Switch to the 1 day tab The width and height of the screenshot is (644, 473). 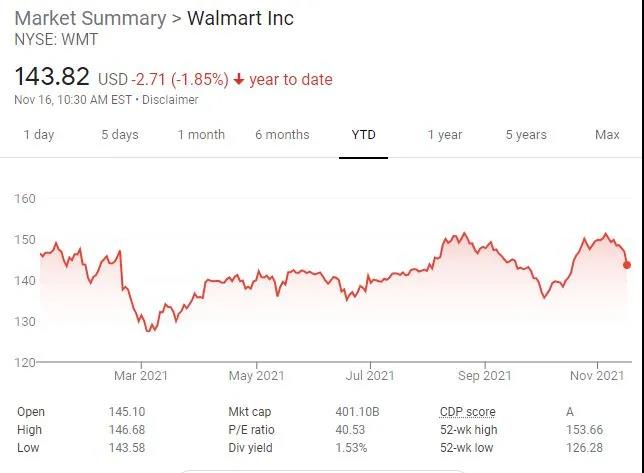click(x=39, y=135)
